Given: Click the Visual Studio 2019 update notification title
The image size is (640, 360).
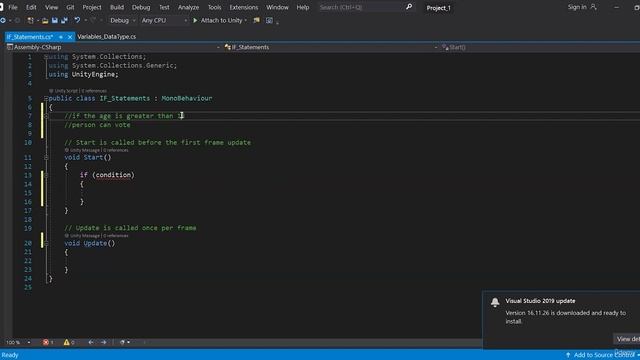Looking at the screenshot, I should 540,301.
